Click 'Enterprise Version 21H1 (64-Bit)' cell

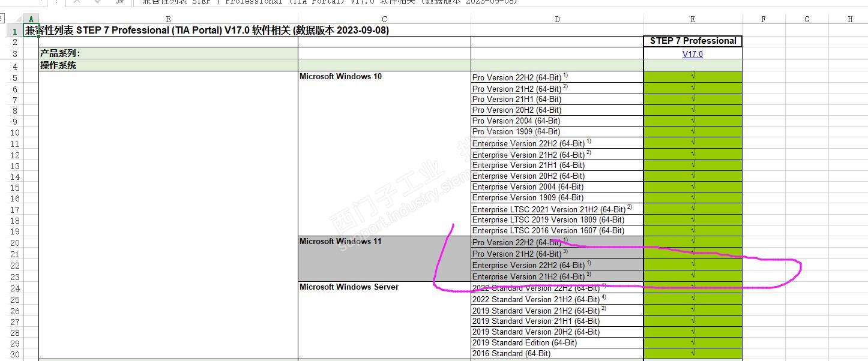click(557, 166)
